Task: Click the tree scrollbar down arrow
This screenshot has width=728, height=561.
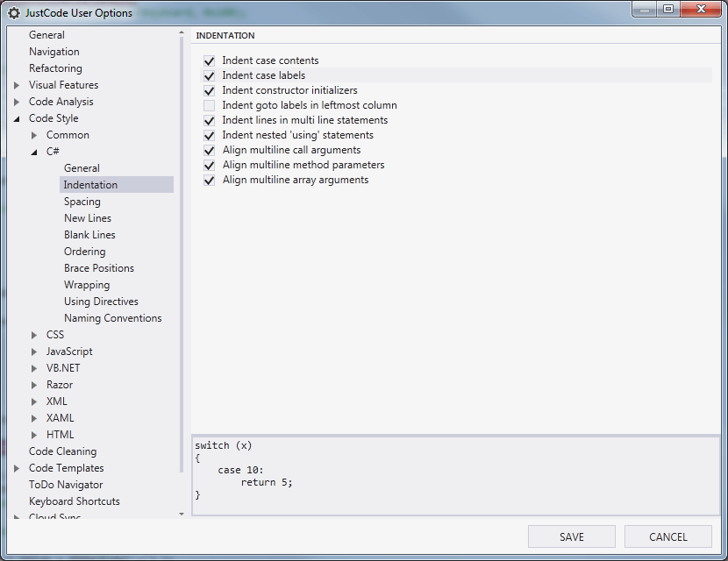Action: click(182, 515)
